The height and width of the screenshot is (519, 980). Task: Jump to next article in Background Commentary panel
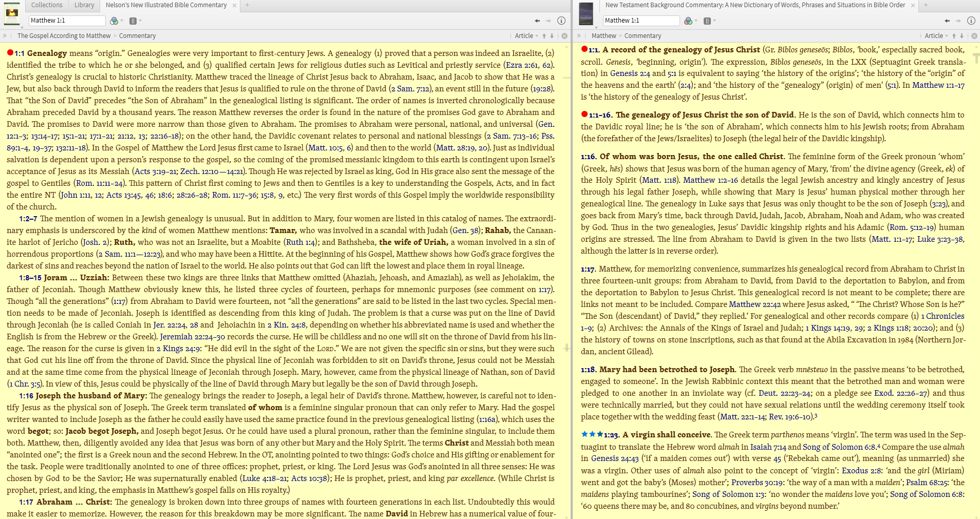[962, 36]
